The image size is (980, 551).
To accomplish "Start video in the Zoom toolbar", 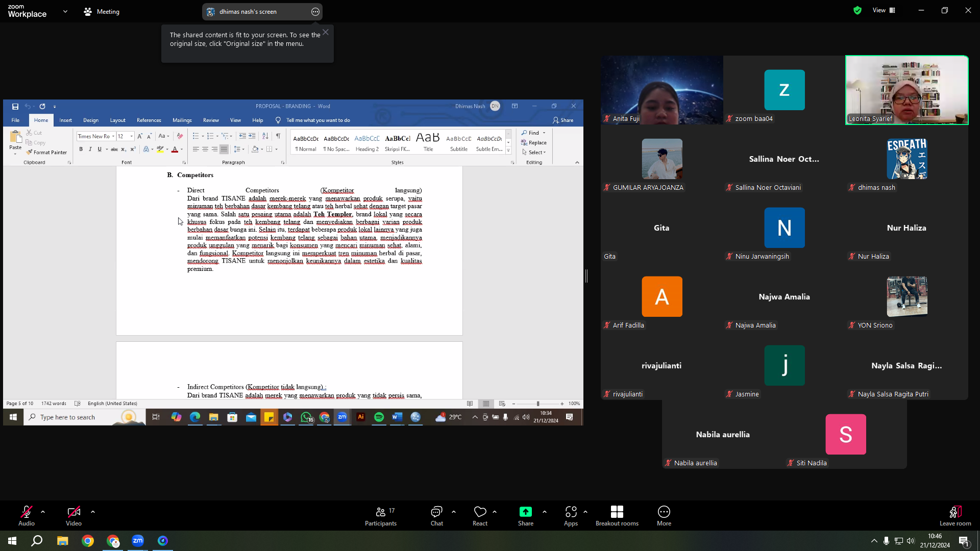I will (73, 515).
